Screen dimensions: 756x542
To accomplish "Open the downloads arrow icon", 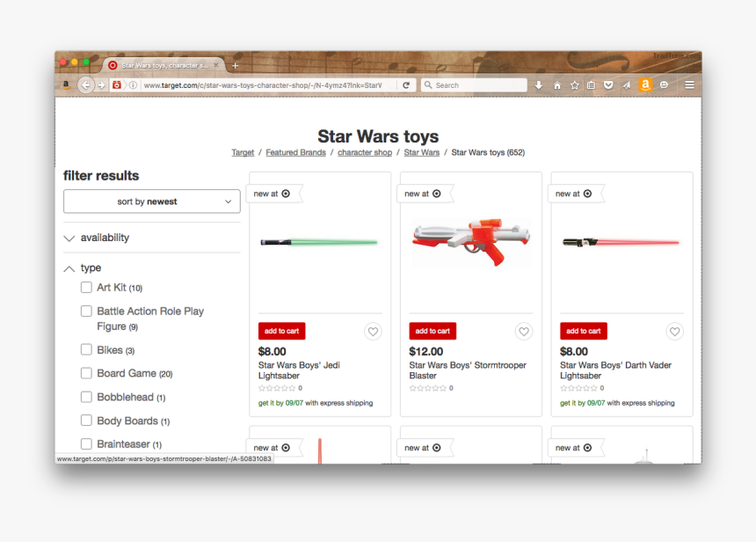I will pos(539,85).
